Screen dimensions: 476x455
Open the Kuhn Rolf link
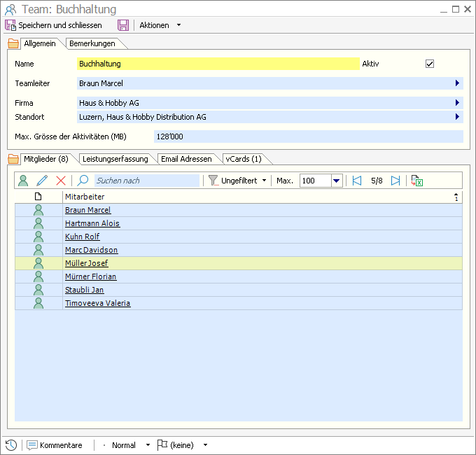83,237
